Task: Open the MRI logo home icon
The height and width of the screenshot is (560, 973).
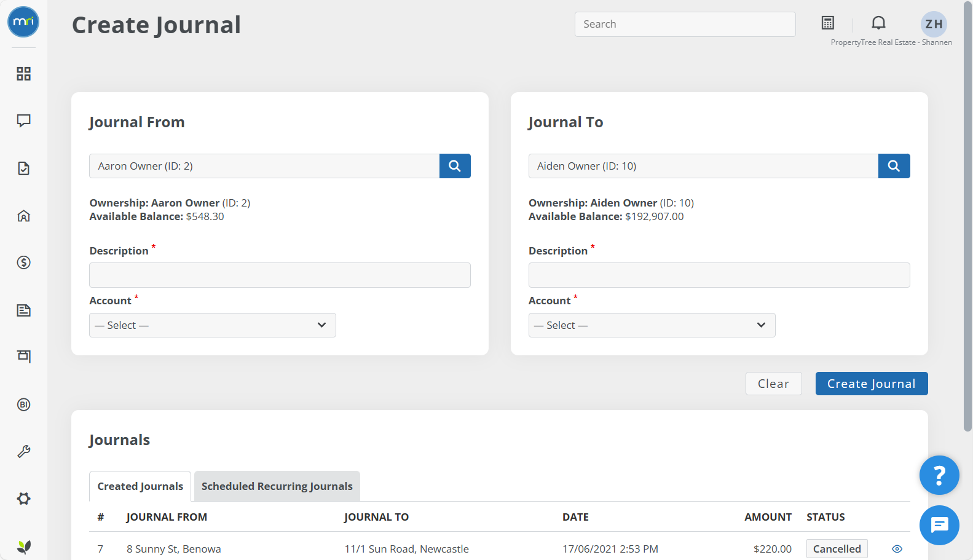Action: 23,22
